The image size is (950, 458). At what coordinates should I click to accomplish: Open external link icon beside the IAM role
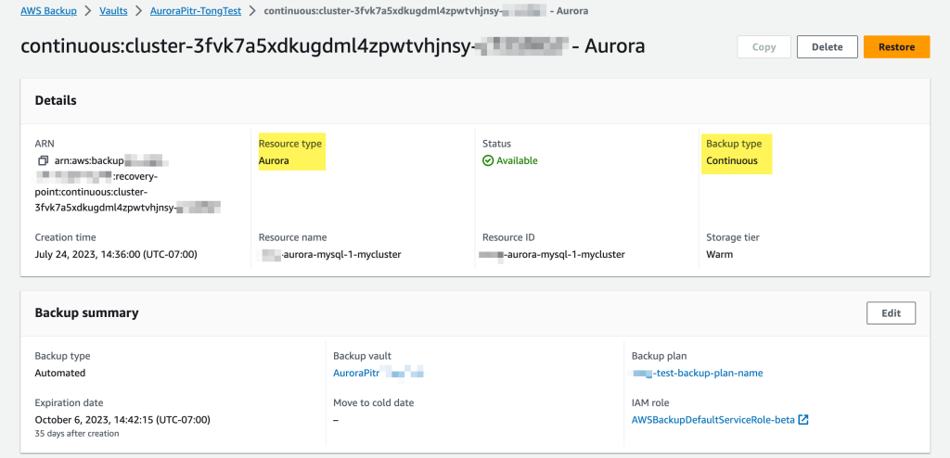click(x=803, y=419)
